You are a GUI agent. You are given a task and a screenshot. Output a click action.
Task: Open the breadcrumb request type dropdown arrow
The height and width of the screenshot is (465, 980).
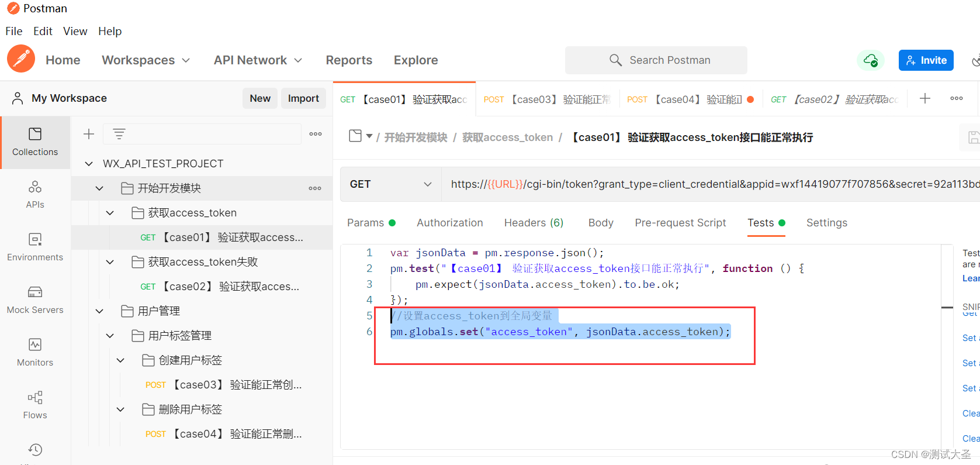click(369, 136)
